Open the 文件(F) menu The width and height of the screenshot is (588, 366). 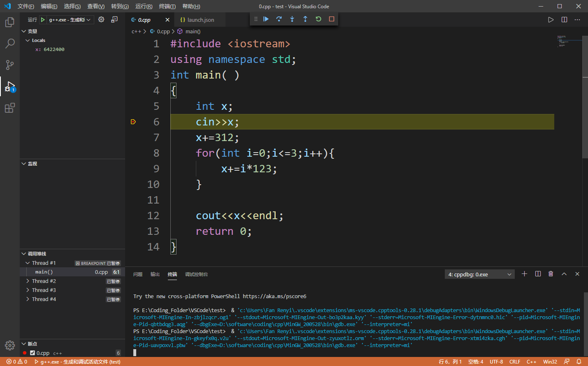pyautogui.click(x=26, y=6)
